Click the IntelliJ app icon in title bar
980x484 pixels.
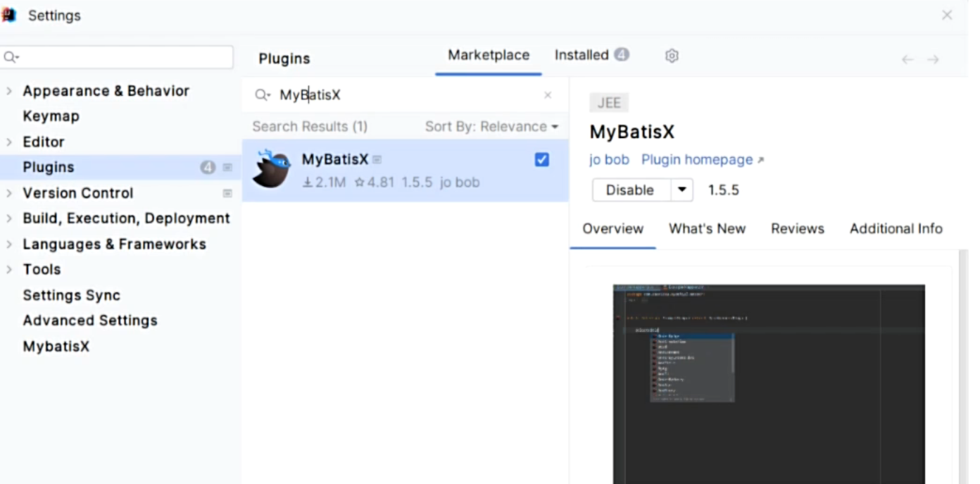coord(9,15)
